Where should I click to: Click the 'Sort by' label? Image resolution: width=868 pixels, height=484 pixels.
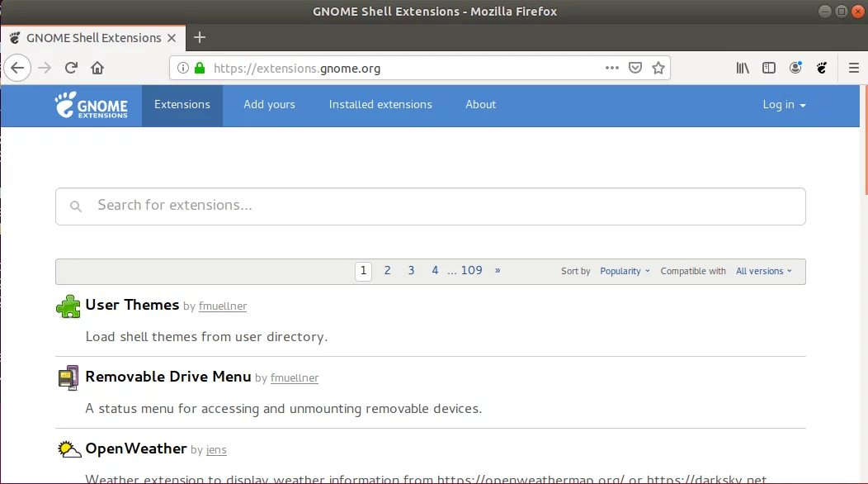point(576,271)
